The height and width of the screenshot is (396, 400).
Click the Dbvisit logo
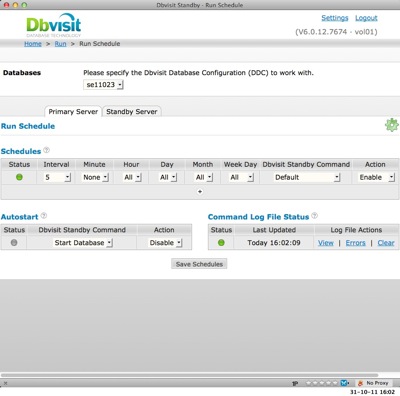(54, 25)
